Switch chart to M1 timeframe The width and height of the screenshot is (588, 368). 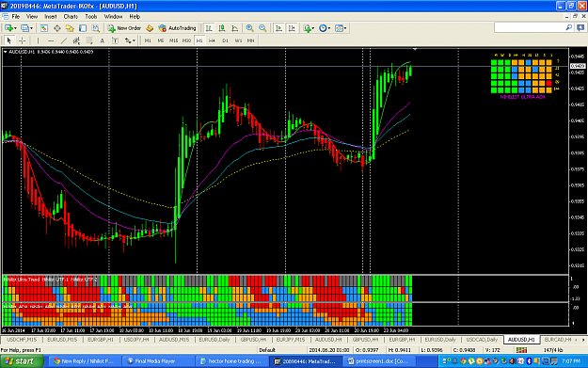(x=148, y=40)
